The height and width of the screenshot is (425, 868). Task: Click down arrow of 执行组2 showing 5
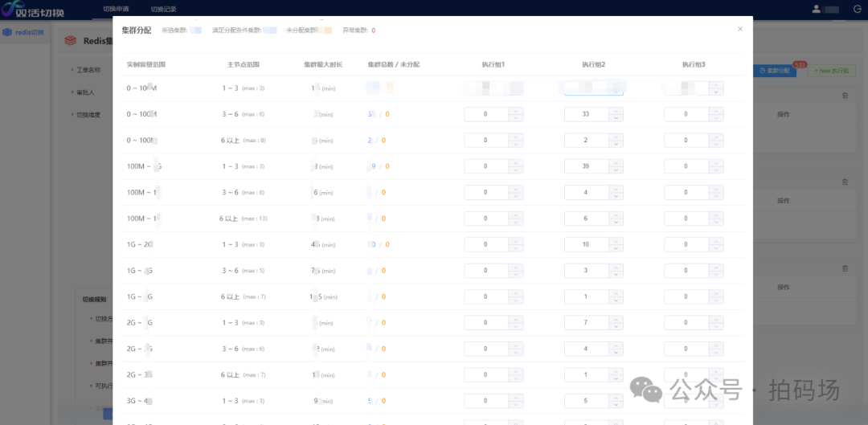coord(616,404)
